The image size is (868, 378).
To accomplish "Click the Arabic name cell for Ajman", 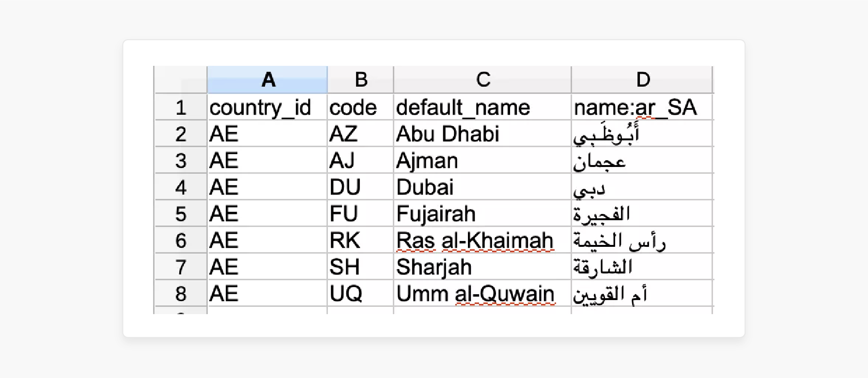I will pyautogui.click(x=642, y=160).
